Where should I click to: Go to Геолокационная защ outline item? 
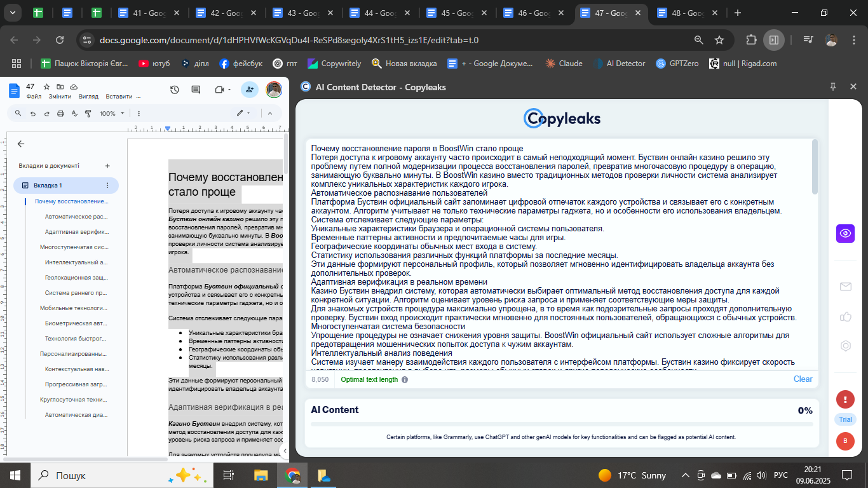point(76,278)
